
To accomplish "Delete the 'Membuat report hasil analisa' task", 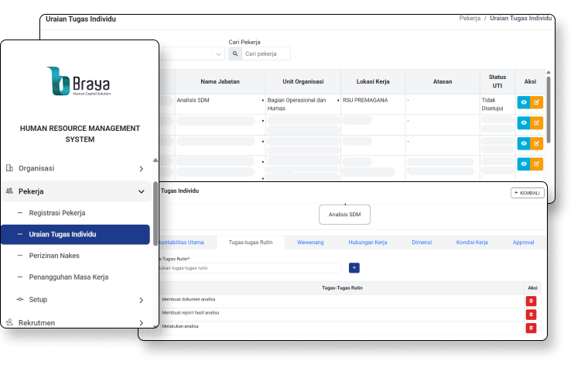I will pos(531,314).
